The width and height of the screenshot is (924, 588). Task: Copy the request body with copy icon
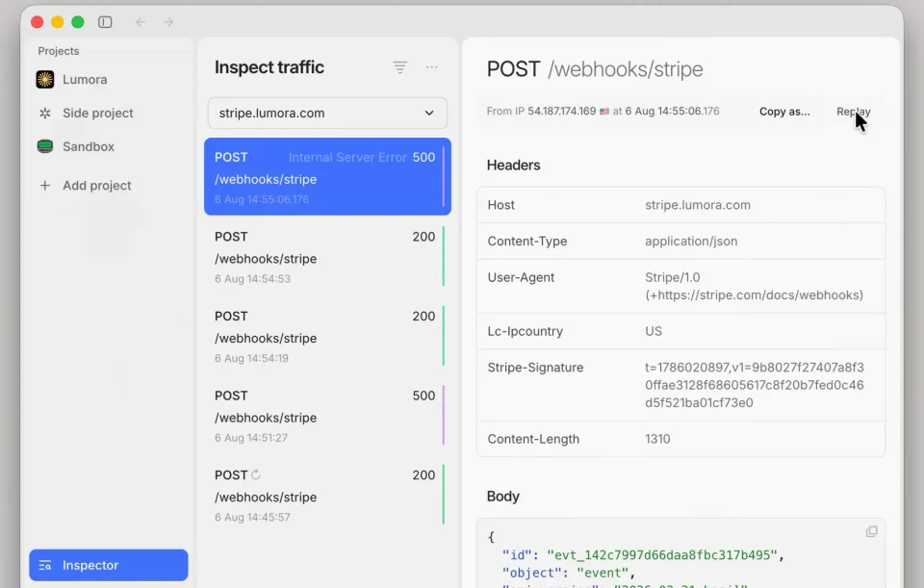tap(872, 532)
